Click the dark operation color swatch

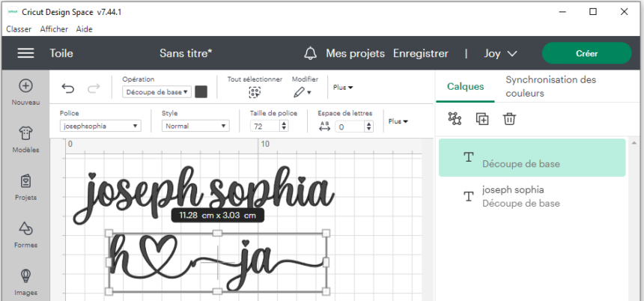click(x=201, y=92)
